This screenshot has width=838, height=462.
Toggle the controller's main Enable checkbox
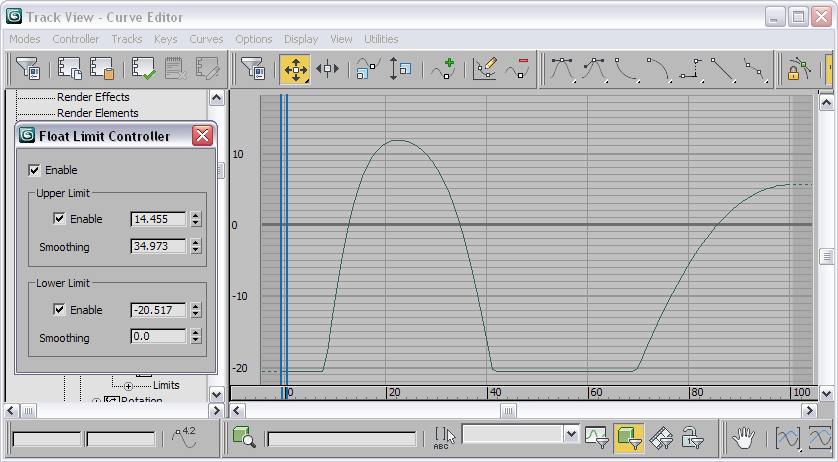tap(34, 170)
